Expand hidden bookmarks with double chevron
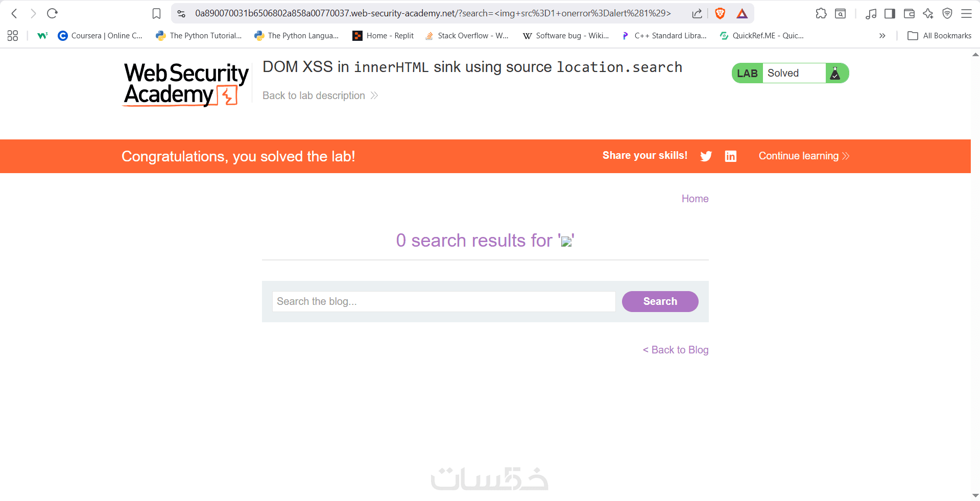 tap(882, 36)
